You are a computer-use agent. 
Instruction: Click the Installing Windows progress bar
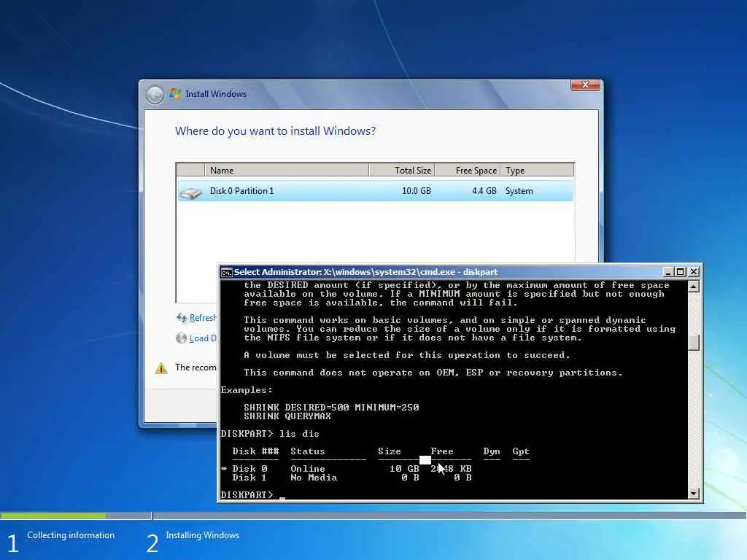(449, 516)
